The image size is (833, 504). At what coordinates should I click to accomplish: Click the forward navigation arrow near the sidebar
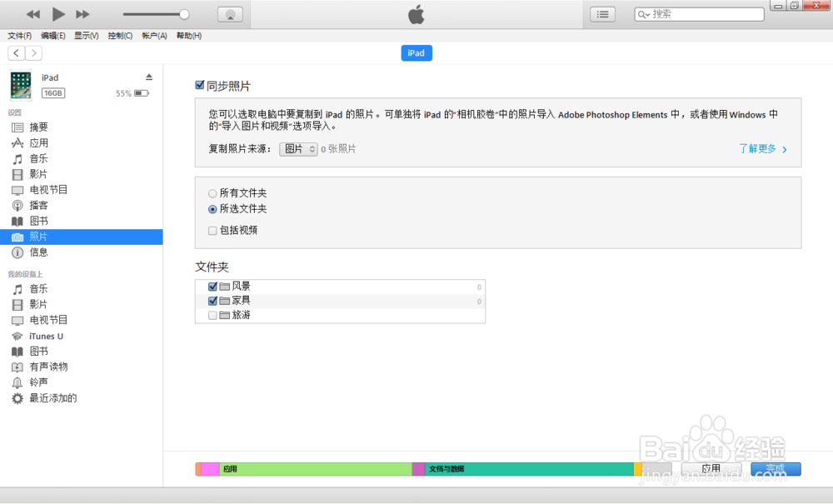coord(33,52)
